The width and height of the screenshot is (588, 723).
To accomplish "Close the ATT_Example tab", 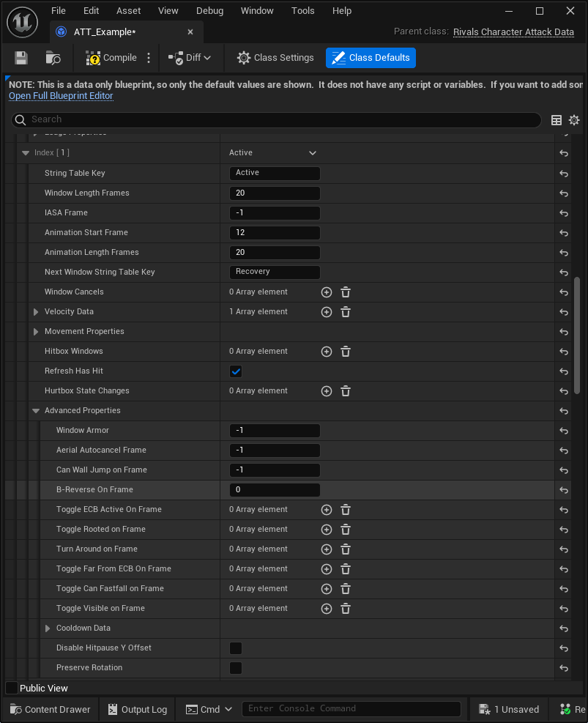I will [190, 31].
